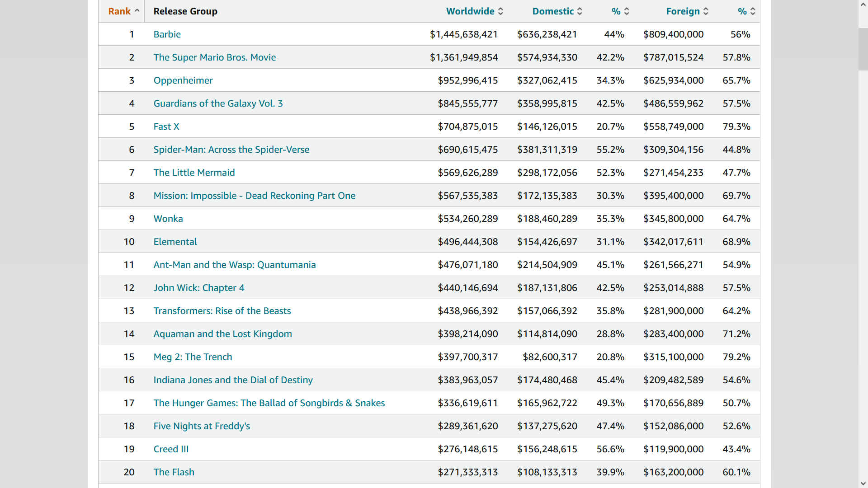Select rank number 20 cell
This screenshot has height=488, width=868.
[x=129, y=472]
